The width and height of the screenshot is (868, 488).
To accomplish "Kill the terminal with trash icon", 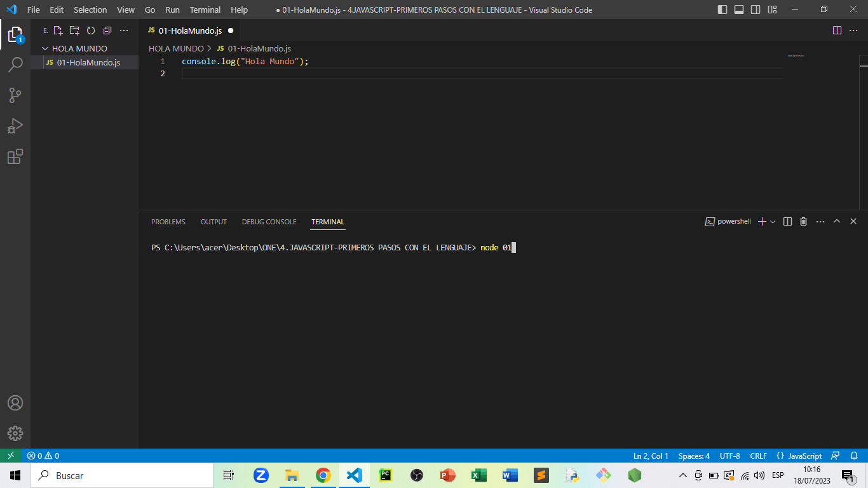I will [803, 221].
